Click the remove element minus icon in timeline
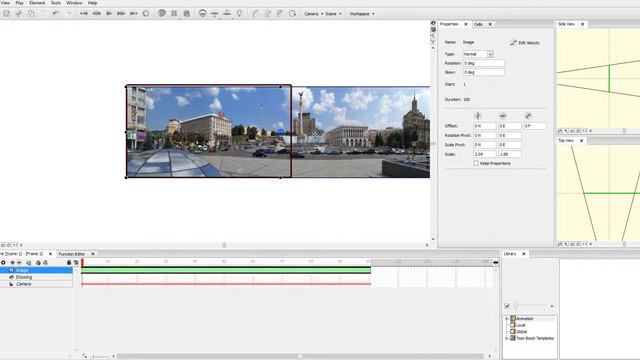 pos(19,262)
